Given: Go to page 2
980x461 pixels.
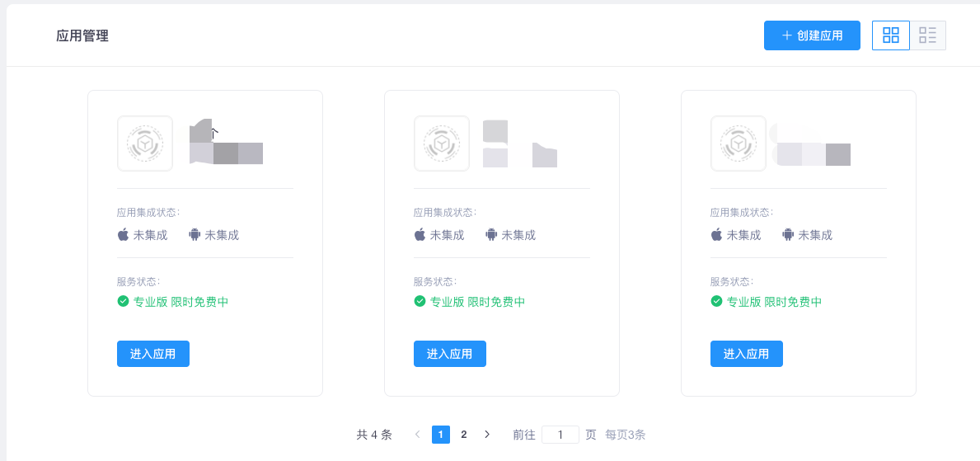Looking at the screenshot, I should point(464,435).
